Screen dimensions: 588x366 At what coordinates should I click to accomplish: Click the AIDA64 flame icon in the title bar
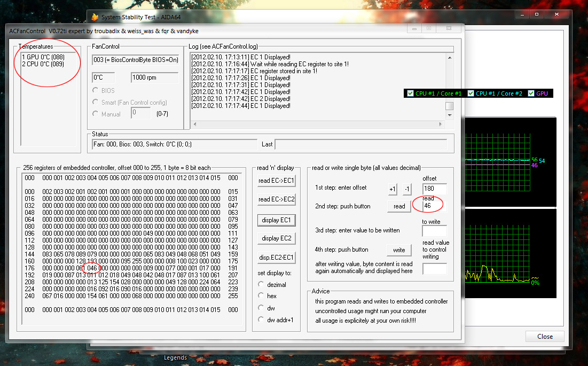[x=95, y=17]
